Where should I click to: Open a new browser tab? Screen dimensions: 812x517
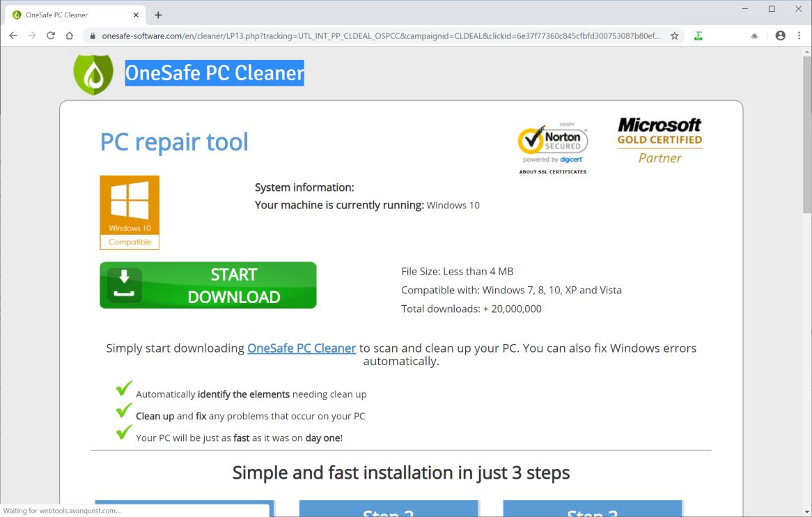click(x=158, y=15)
